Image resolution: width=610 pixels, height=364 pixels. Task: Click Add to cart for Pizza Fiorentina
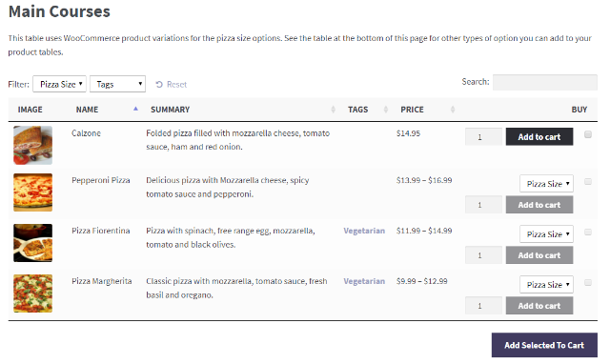coord(539,255)
